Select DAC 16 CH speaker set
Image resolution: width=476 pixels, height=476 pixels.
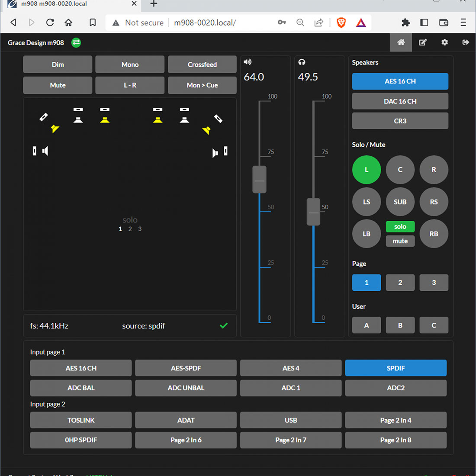[x=400, y=101]
